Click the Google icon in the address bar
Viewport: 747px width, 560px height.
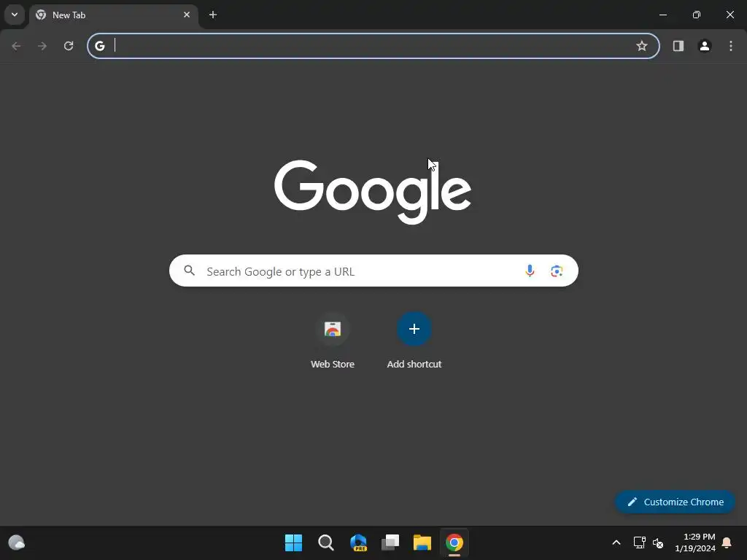99,46
